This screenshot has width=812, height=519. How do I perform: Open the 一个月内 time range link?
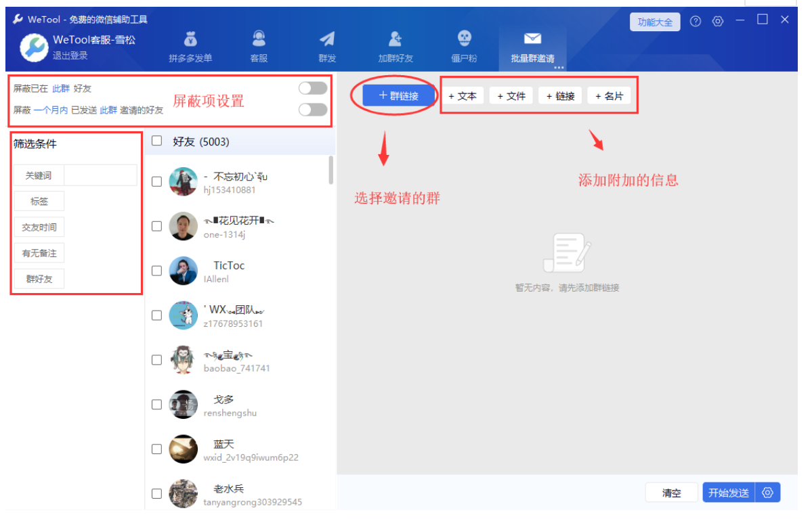(x=50, y=110)
